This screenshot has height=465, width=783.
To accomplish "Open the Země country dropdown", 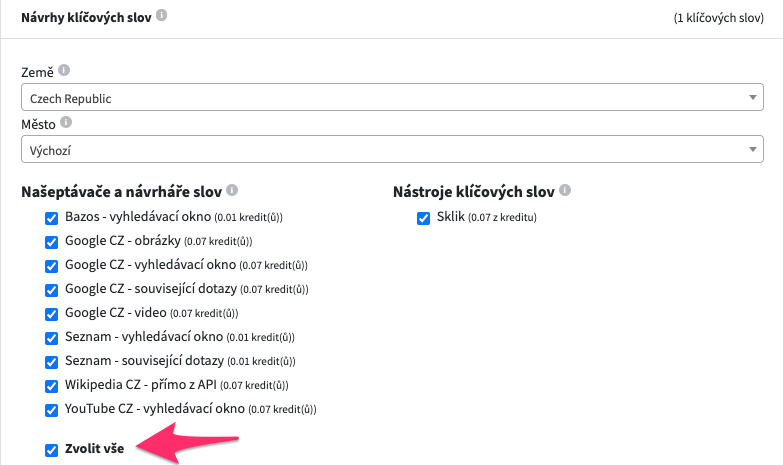I will 392,97.
